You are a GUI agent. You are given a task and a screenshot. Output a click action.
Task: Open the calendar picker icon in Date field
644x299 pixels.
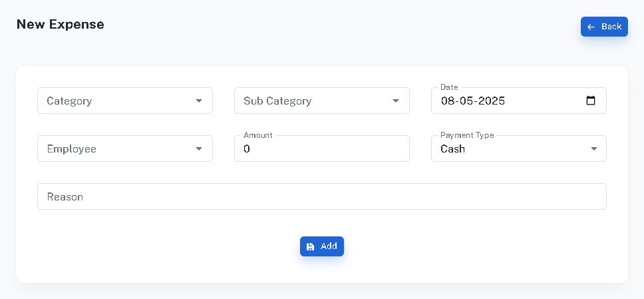(x=591, y=101)
